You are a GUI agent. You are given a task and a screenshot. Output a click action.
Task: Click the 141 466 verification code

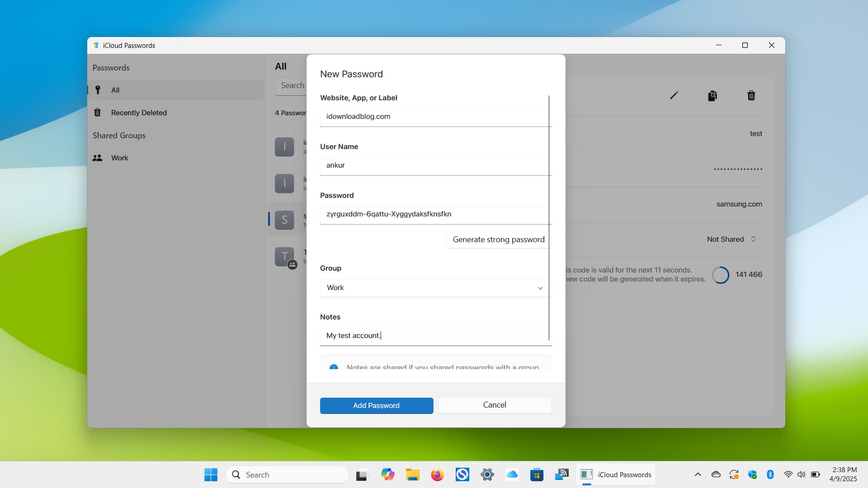[749, 274]
